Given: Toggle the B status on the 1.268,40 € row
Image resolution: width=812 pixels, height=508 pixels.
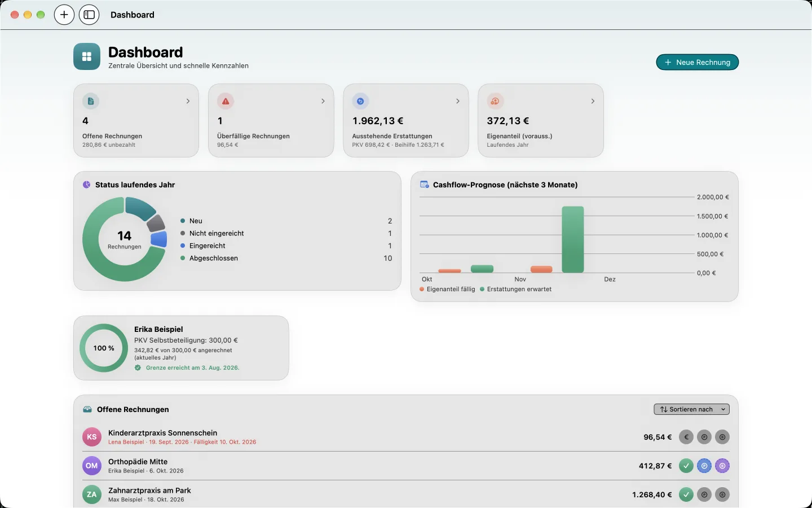Looking at the screenshot, I should tap(722, 494).
